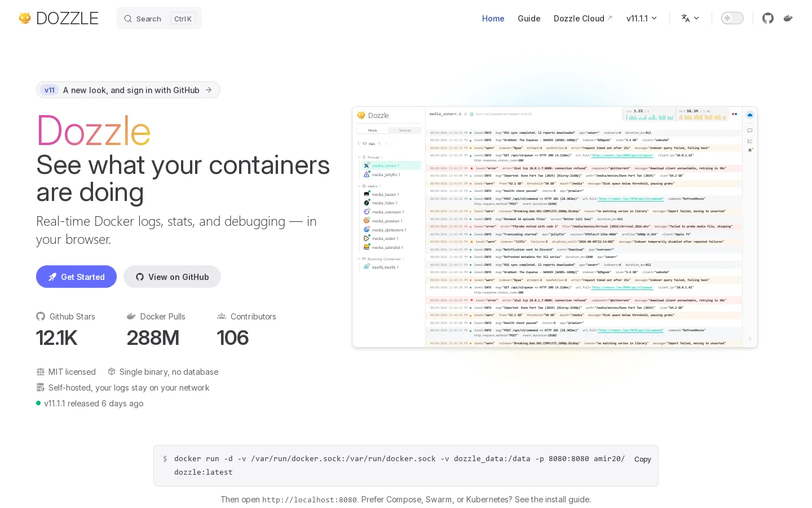
Task: Select the Hosts tab in preview
Action: [373, 130]
